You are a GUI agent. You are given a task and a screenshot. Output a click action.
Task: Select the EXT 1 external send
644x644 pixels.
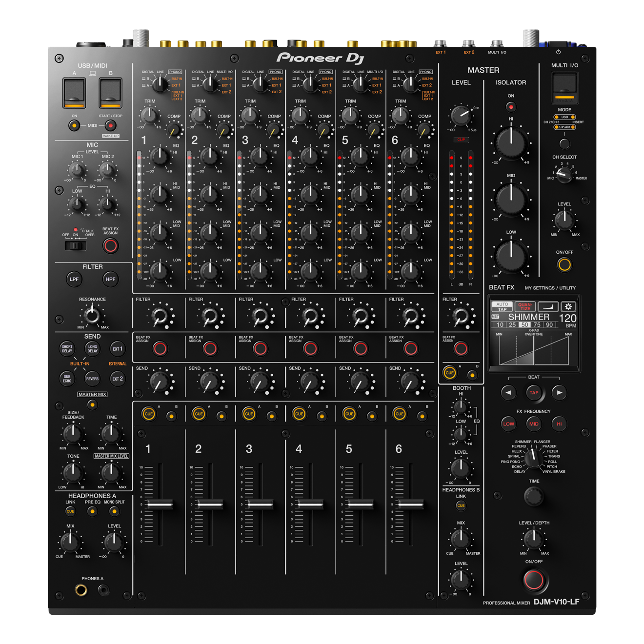pyautogui.click(x=118, y=349)
